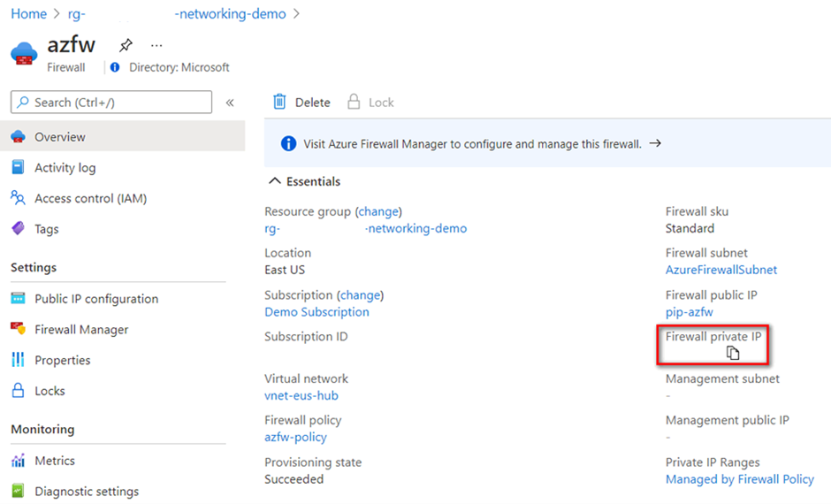Click the purple Tags icon
Screen dimensions: 831x504
[x=18, y=228]
